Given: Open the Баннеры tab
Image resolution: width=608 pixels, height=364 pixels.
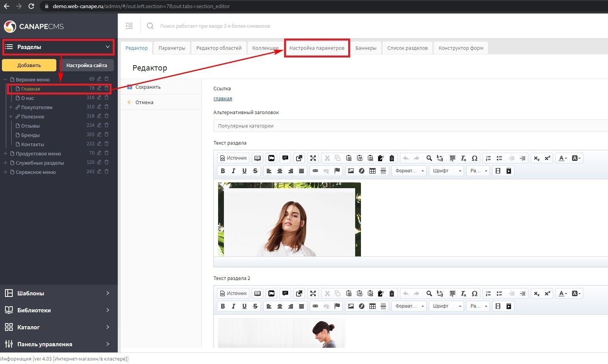Looking at the screenshot, I should tap(366, 48).
